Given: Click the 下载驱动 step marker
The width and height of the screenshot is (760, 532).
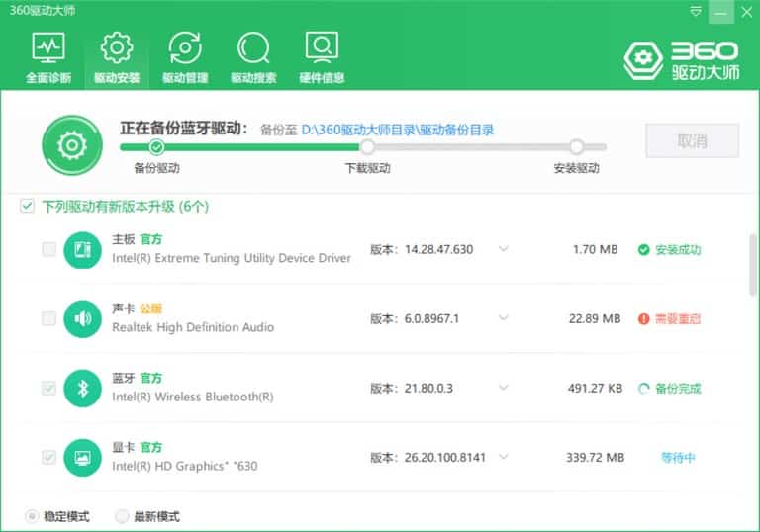Looking at the screenshot, I should [368, 146].
